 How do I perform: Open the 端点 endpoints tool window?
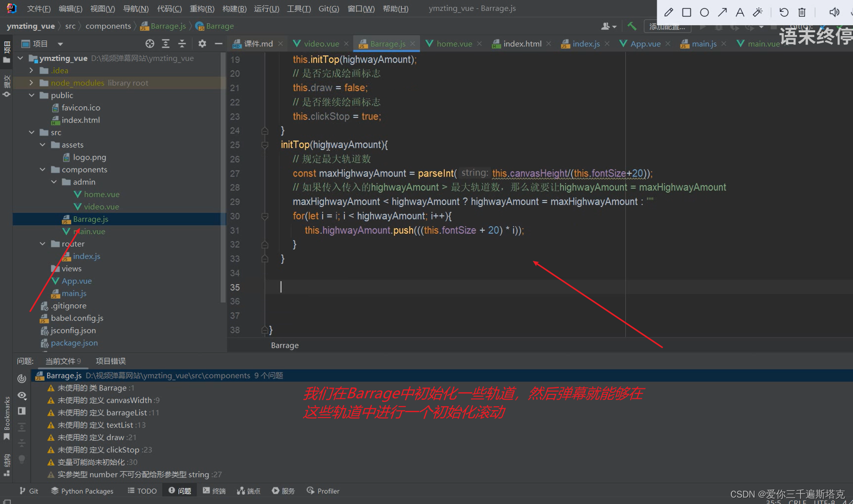point(249,491)
